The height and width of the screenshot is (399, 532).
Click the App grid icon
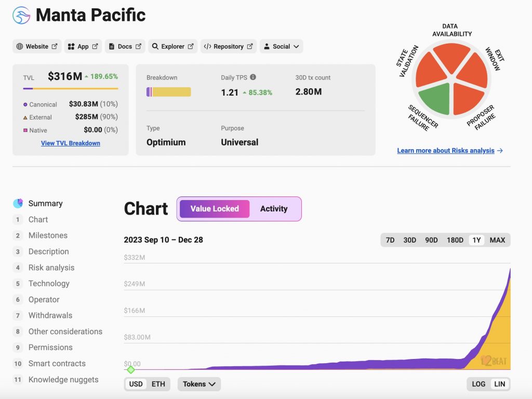(71, 46)
